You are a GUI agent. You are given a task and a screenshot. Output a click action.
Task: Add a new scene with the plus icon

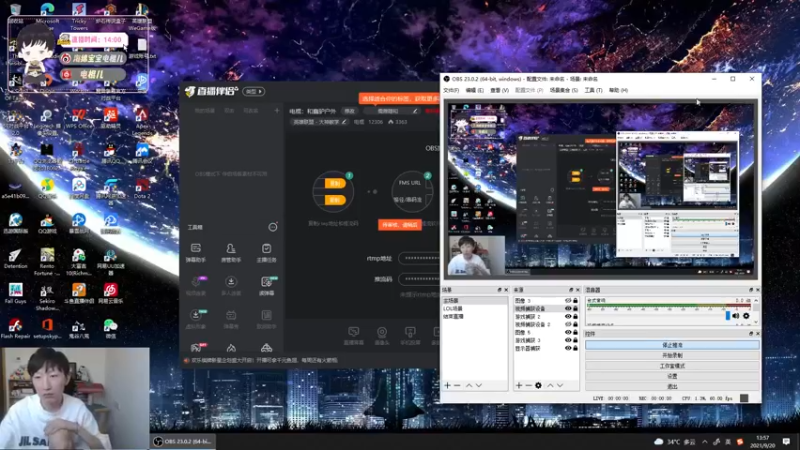coord(447,385)
